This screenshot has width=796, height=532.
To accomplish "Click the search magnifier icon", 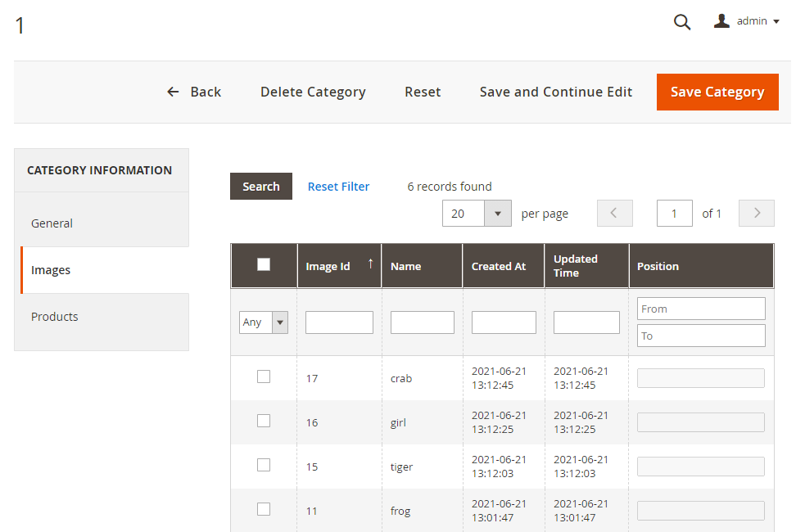I will 681,22.
